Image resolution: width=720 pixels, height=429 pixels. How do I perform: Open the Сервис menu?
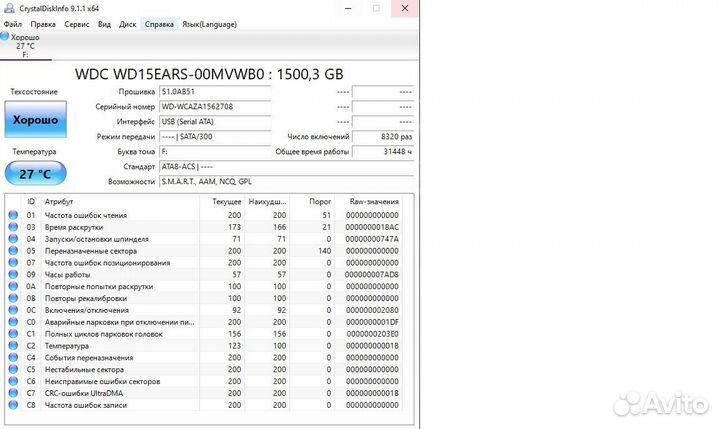77,24
